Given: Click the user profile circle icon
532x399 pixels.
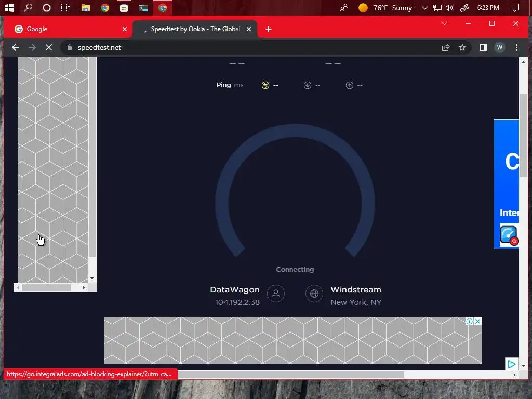Looking at the screenshot, I should pyautogui.click(x=276, y=294).
